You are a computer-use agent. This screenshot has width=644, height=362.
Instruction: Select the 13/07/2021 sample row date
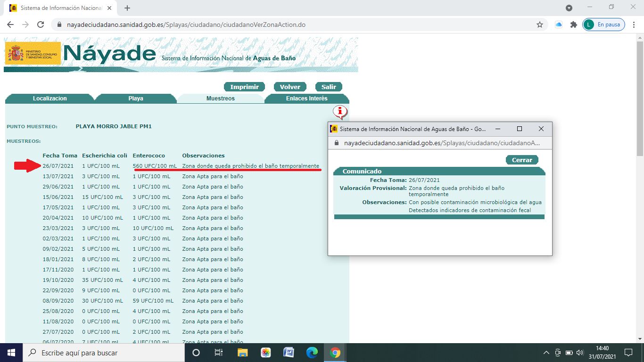58,176
